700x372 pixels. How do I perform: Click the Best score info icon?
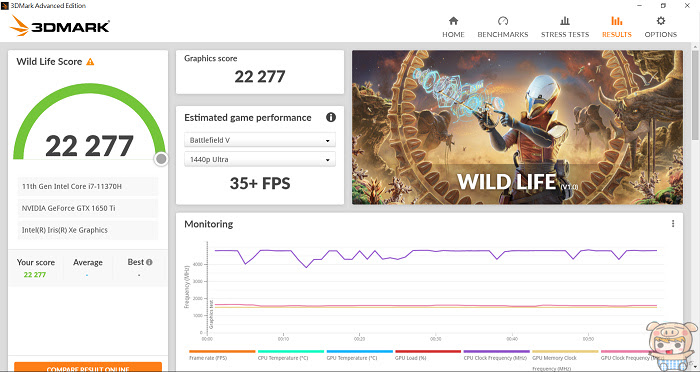coord(149,262)
